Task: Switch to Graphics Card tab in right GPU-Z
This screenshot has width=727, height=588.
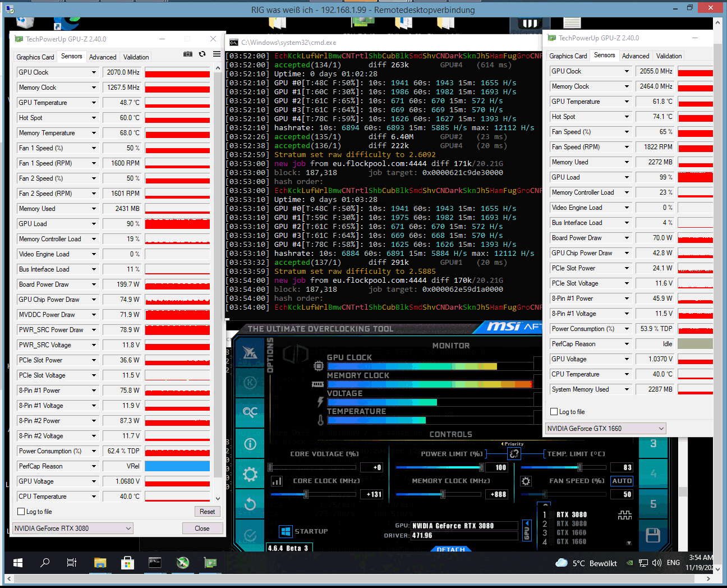Action: click(568, 56)
